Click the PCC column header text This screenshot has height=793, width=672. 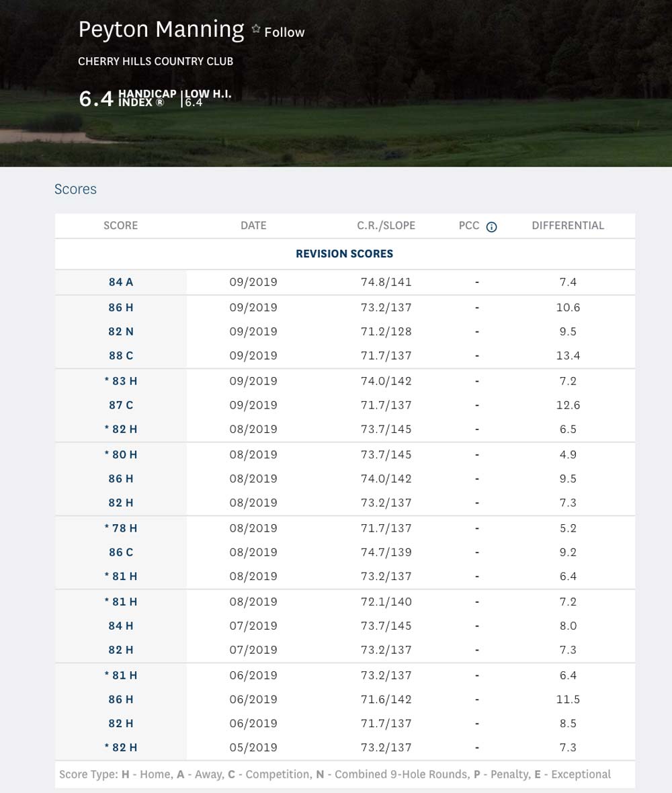tap(469, 226)
